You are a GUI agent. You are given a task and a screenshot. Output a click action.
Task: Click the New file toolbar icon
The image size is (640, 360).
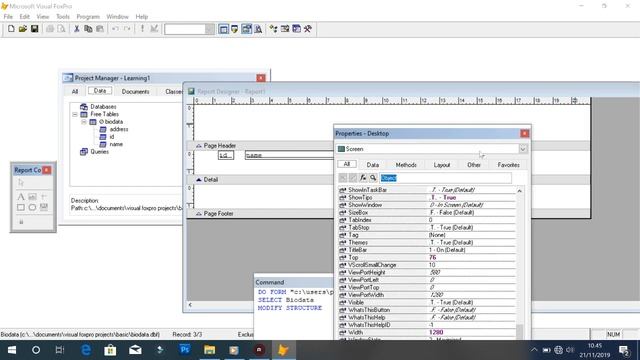(x=11, y=29)
